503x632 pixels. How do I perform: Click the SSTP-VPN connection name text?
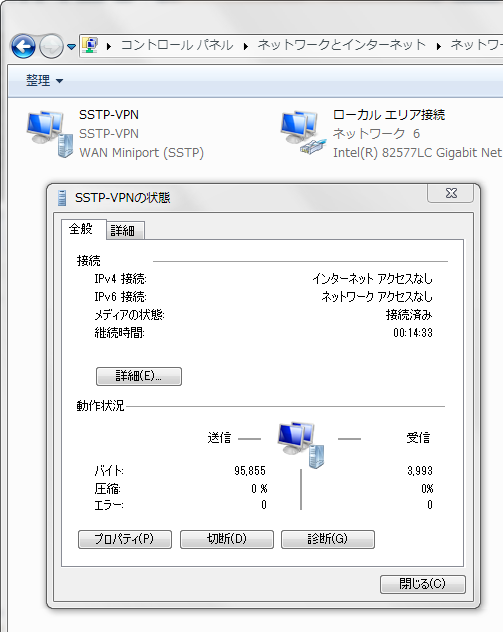click(x=109, y=114)
